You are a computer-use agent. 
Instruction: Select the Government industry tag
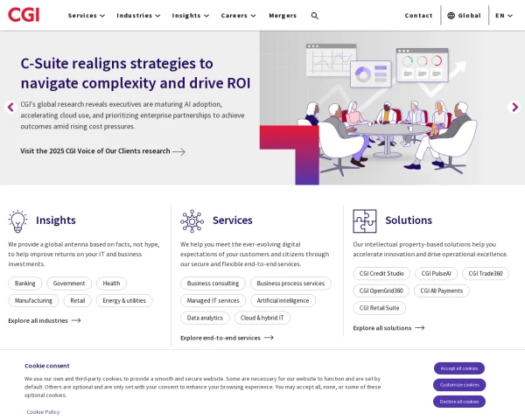[69, 283]
